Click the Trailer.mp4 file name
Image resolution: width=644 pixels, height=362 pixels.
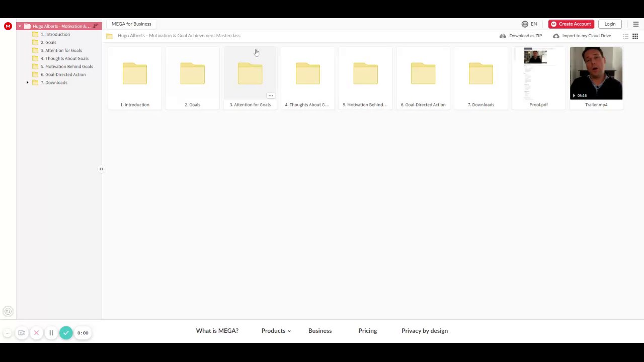(596, 105)
